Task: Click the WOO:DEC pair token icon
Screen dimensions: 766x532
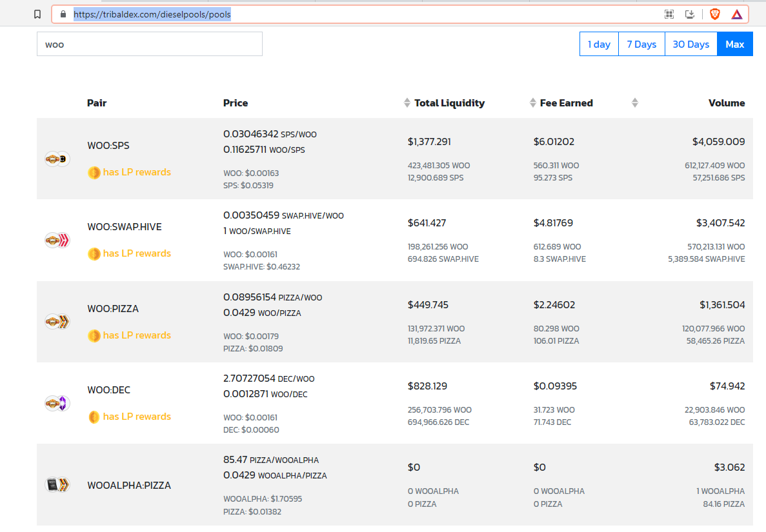Action: (x=57, y=403)
